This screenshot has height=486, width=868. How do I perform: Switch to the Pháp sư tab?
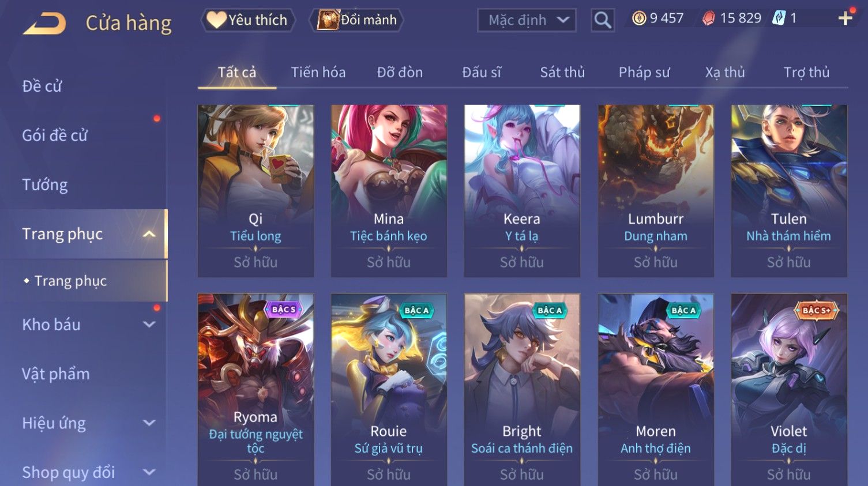644,72
